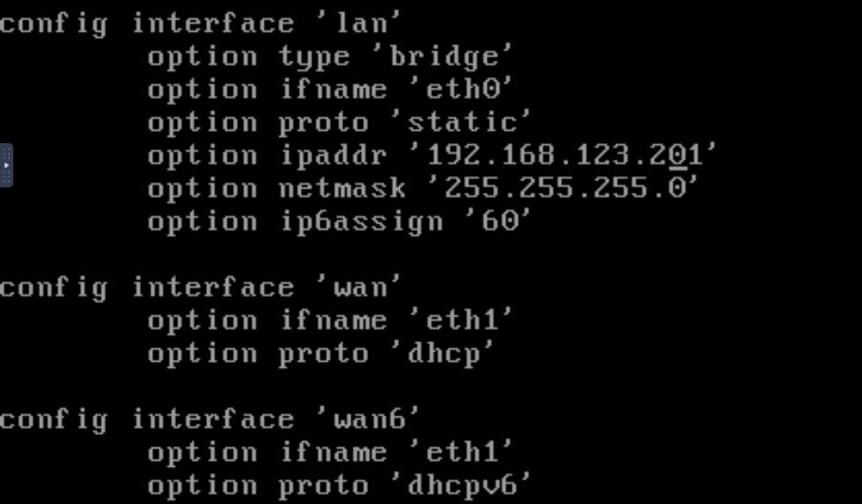The width and height of the screenshot is (862, 504).
Task: Click the 'dhcpv6' proto value
Action: coord(469,485)
